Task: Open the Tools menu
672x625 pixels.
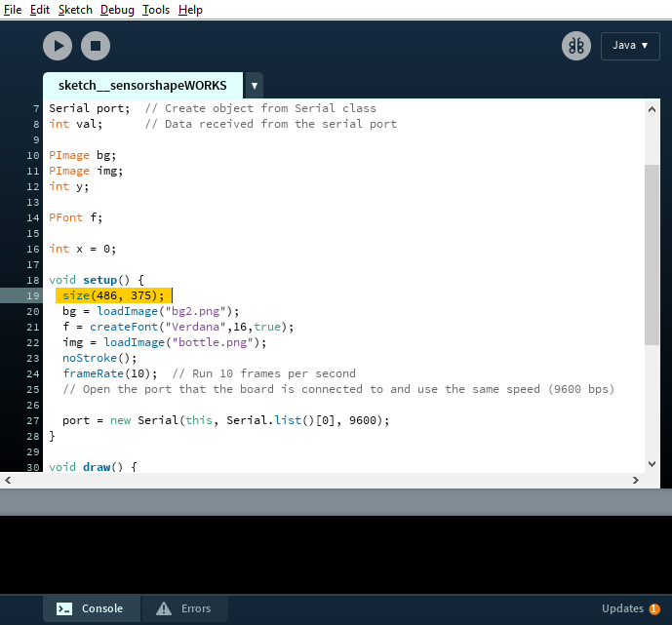Action: (x=156, y=10)
